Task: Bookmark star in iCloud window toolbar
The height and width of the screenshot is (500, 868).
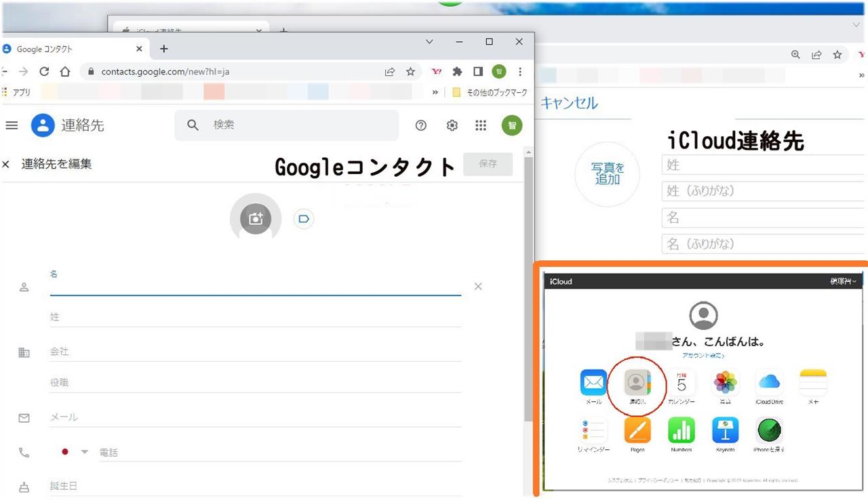Action: point(837,55)
